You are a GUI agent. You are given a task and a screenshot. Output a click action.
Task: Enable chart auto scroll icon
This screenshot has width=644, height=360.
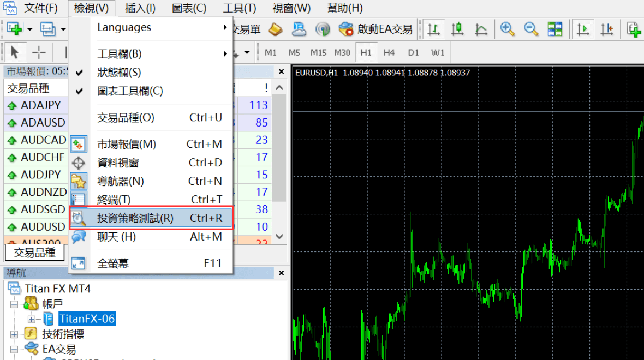[x=583, y=29]
